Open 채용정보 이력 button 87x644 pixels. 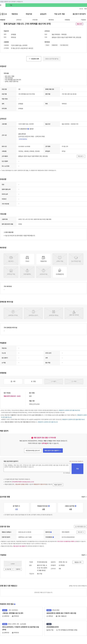78,562
